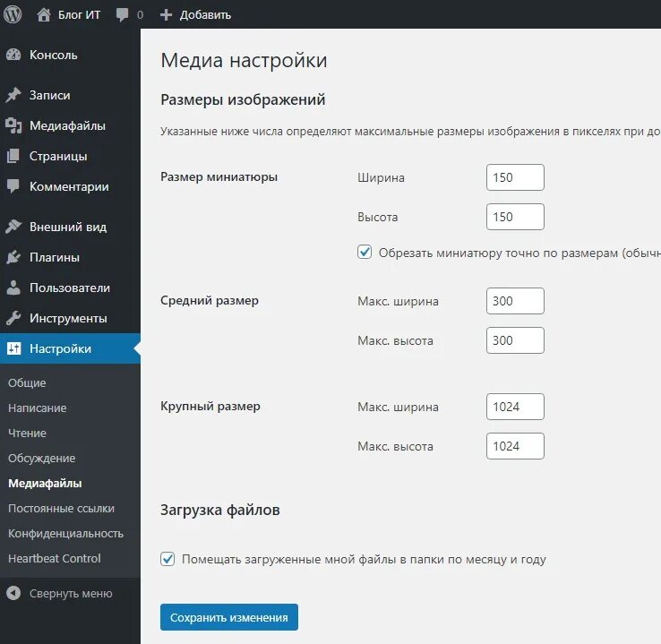Open Общие settings submenu

tap(27, 382)
